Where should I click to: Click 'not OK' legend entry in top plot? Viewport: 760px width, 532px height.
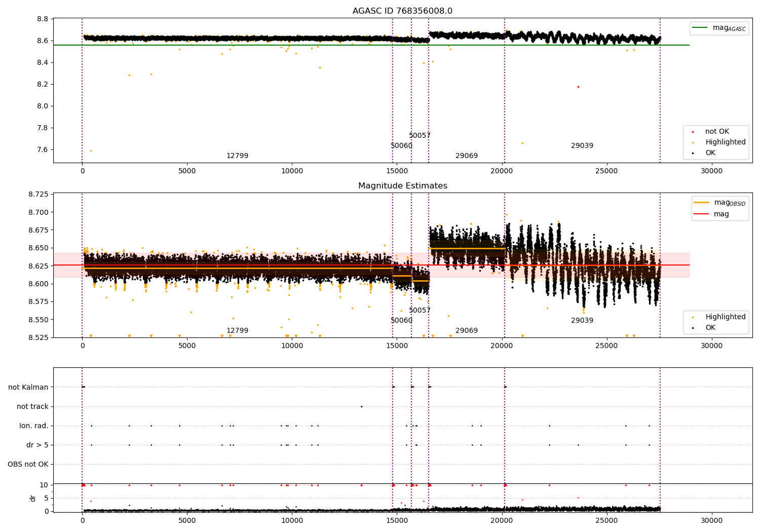[x=717, y=132]
